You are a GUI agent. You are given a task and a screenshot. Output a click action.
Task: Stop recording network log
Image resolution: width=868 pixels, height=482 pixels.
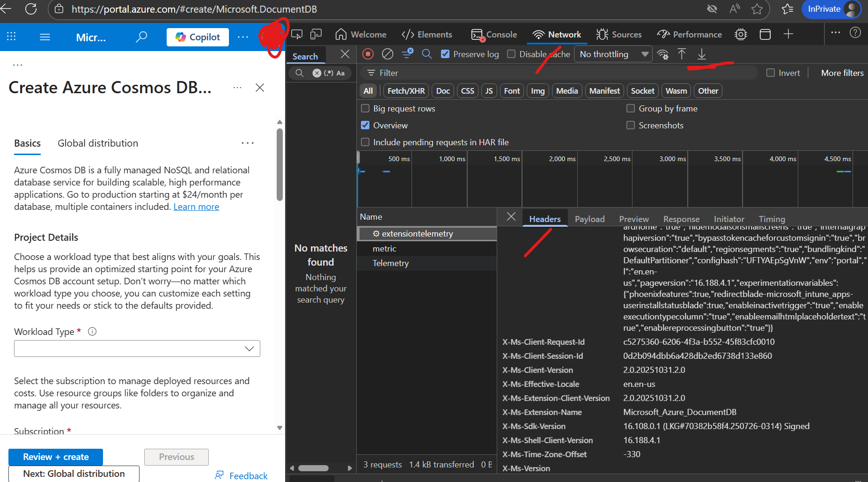(368, 54)
